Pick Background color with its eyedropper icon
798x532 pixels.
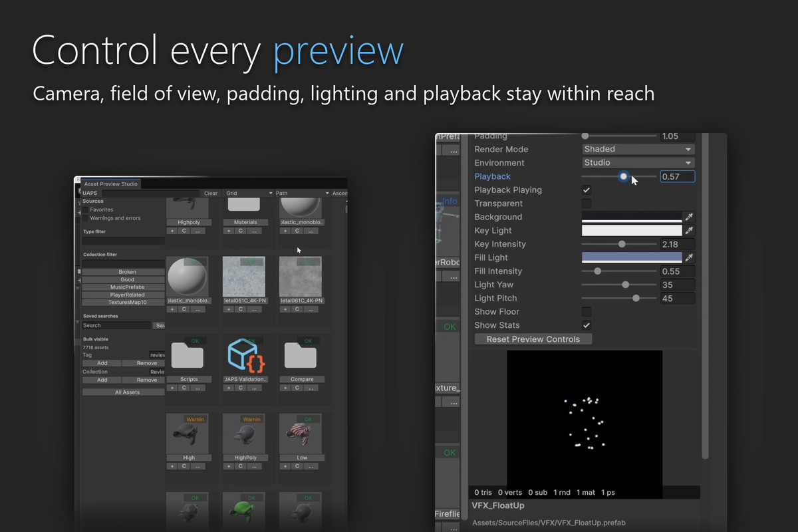tap(690, 217)
